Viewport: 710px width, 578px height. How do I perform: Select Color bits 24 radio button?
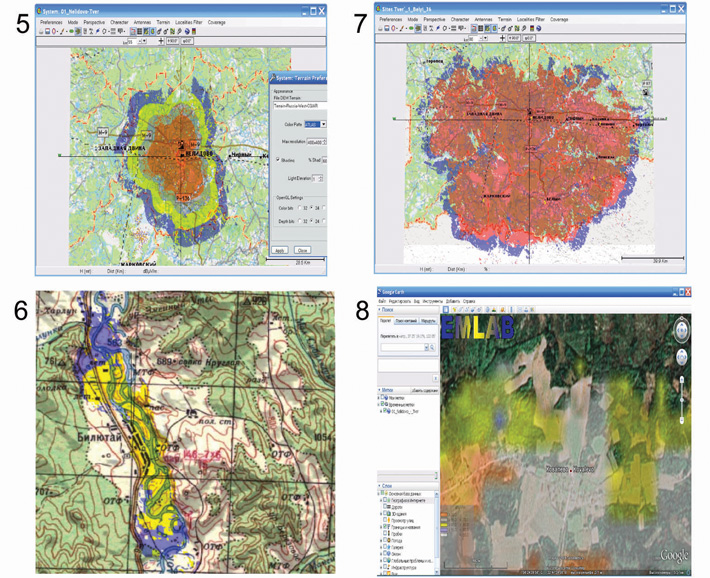(311, 207)
